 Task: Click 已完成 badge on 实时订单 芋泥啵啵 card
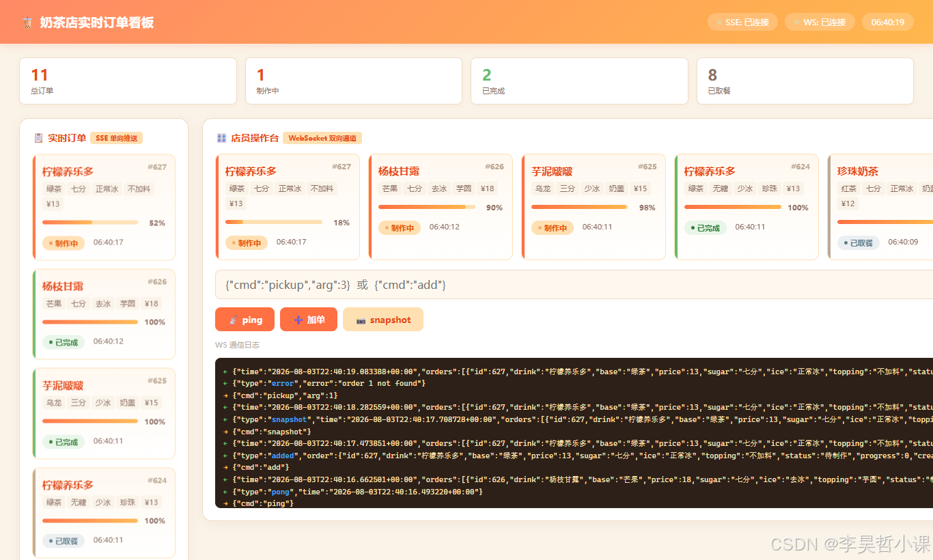(x=64, y=442)
